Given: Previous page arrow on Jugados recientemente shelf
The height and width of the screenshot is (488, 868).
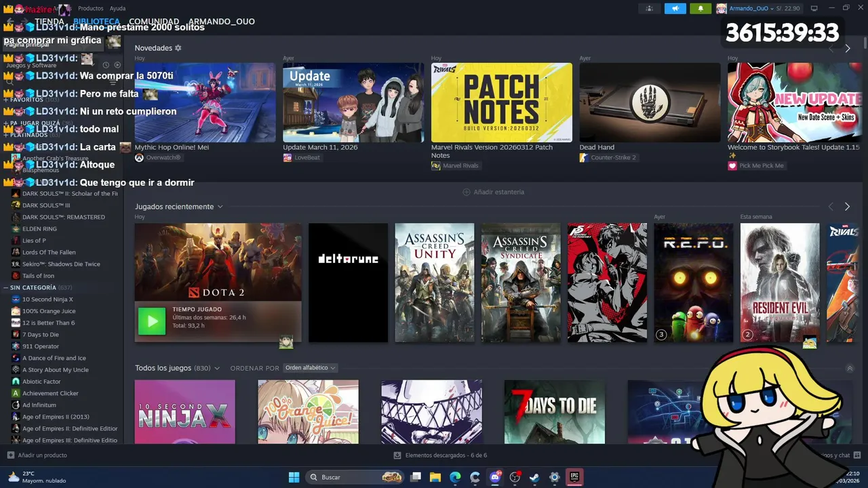Looking at the screenshot, I should click(831, 207).
